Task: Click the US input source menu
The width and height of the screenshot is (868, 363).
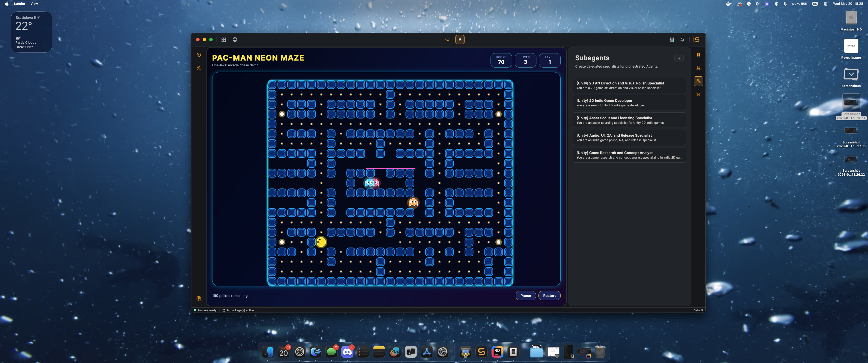Action: click(815, 4)
